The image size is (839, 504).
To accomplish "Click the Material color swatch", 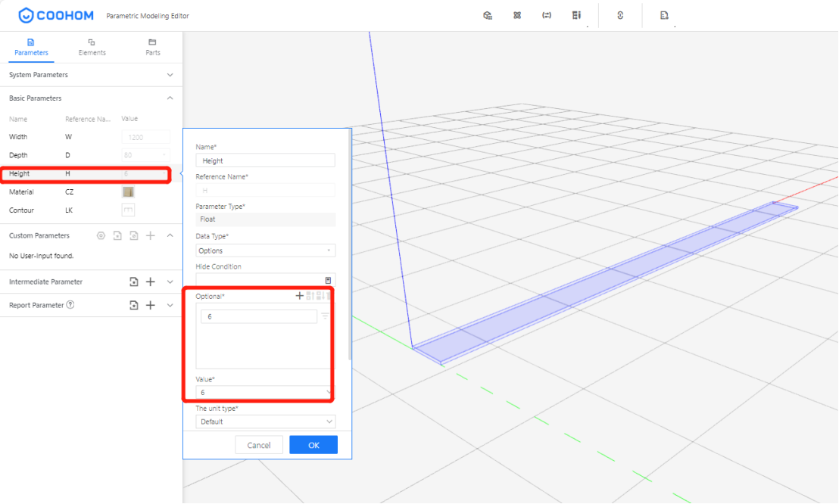I will [128, 192].
